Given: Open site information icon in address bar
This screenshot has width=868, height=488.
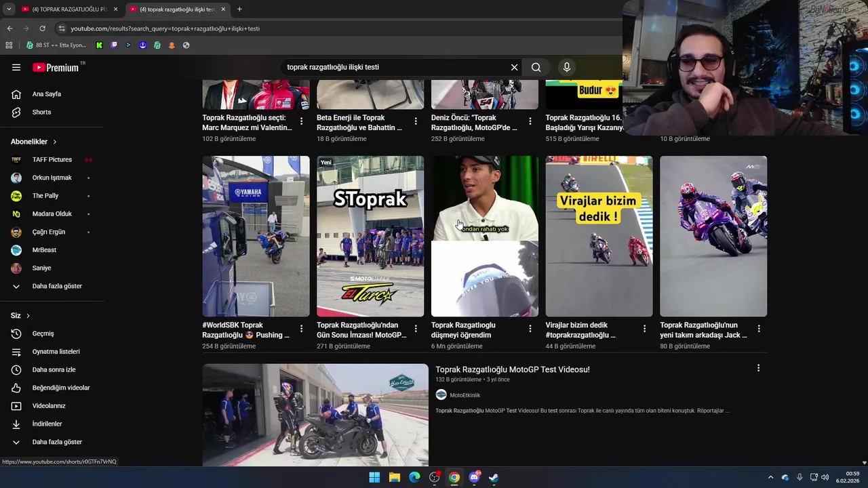Looking at the screenshot, I should [x=62, y=28].
